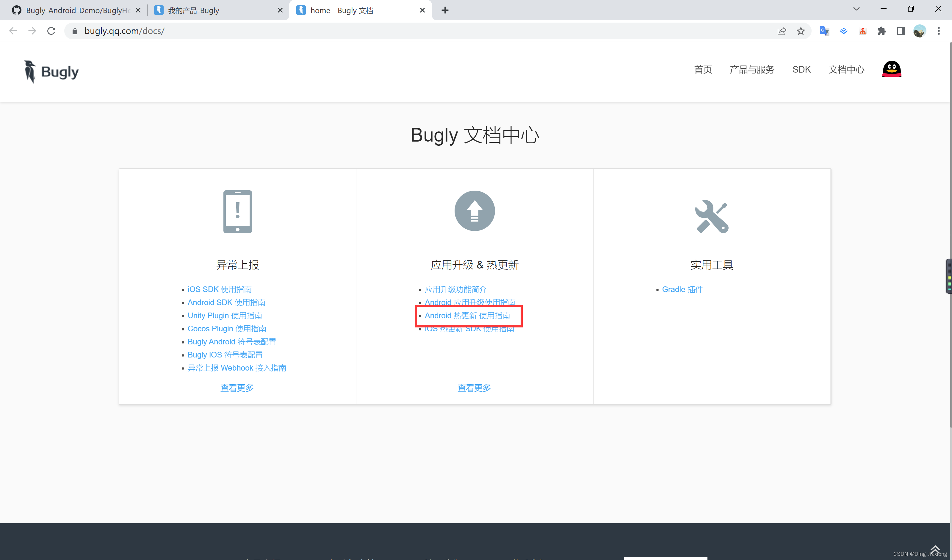Open the Chrome profile avatar
Image resolution: width=952 pixels, height=560 pixels.
coord(920,31)
